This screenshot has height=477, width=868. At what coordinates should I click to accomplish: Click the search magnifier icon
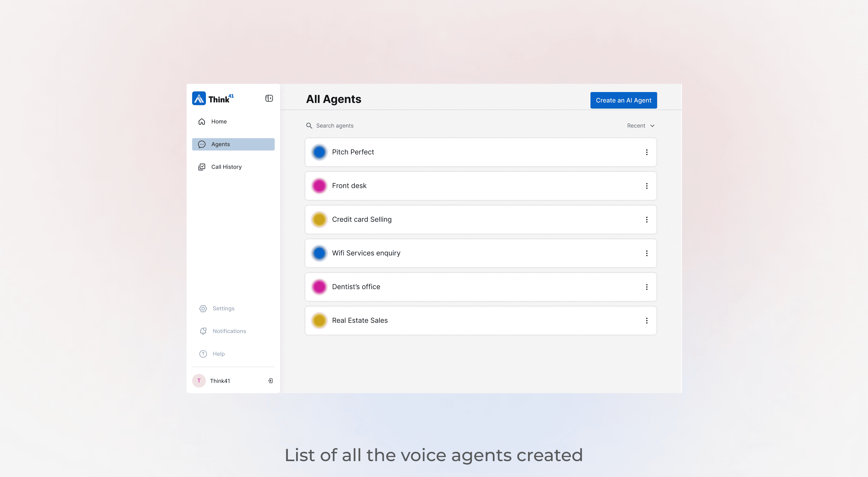[309, 126]
